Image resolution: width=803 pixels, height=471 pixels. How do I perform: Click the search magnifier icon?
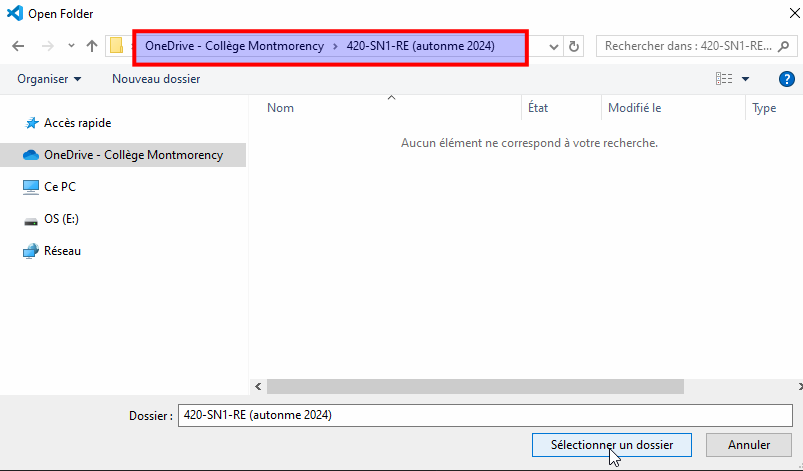click(x=783, y=46)
